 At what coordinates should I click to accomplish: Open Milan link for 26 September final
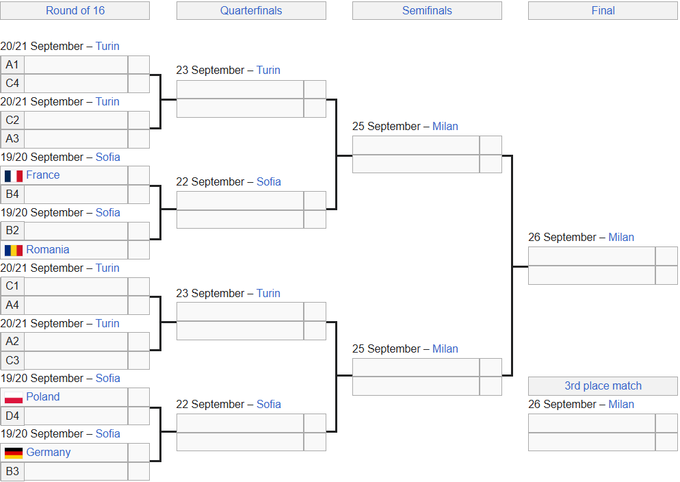(x=621, y=237)
